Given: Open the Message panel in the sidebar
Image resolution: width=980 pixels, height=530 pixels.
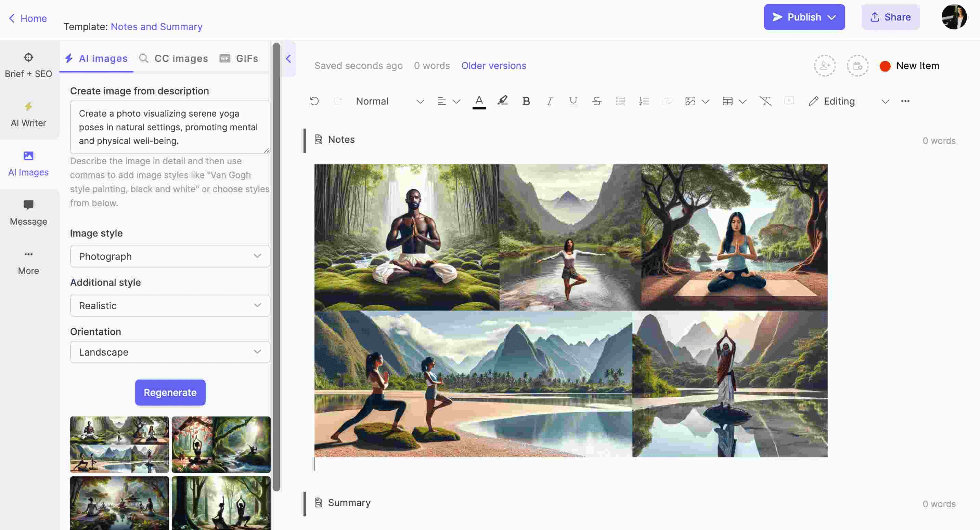Looking at the screenshot, I should coord(28,213).
